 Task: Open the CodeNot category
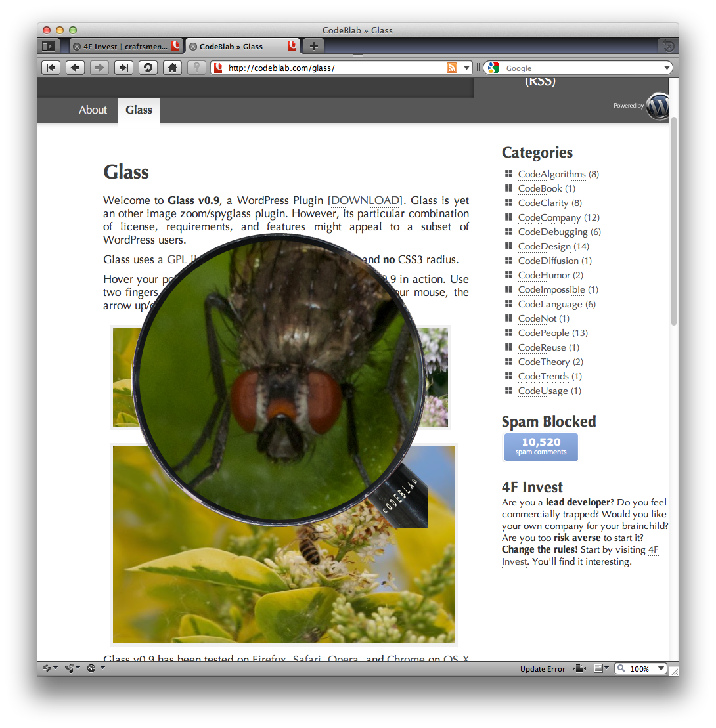click(537, 318)
